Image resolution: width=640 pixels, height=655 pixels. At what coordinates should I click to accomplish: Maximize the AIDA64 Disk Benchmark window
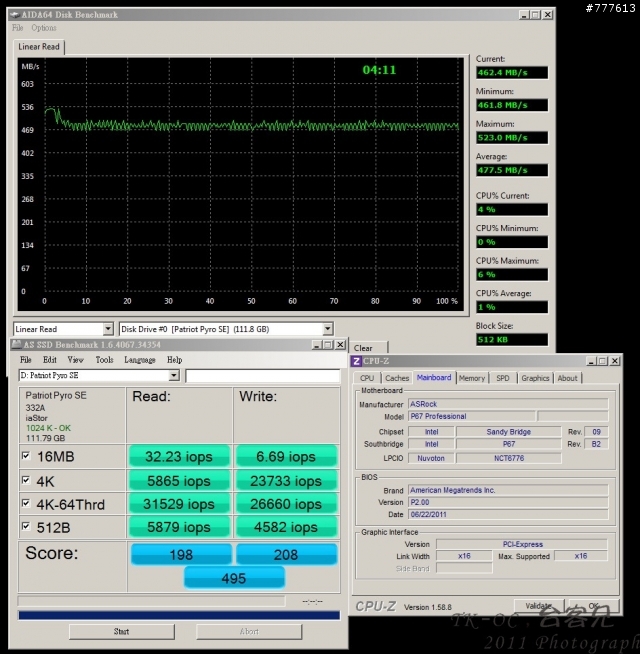click(x=536, y=15)
